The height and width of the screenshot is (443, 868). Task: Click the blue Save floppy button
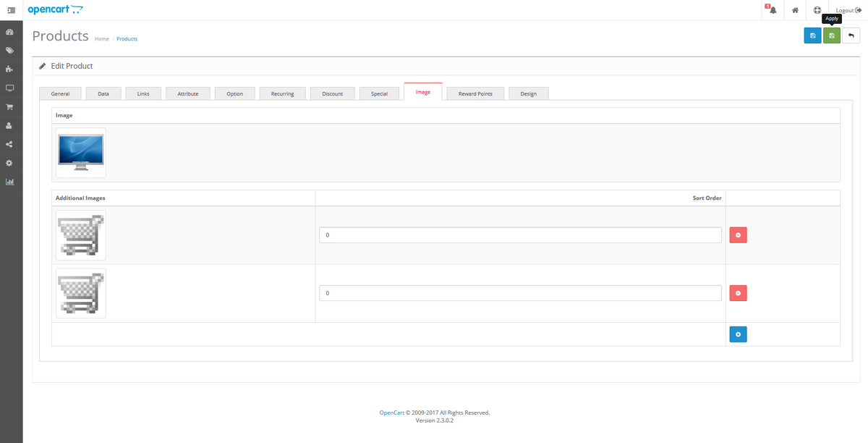click(812, 35)
